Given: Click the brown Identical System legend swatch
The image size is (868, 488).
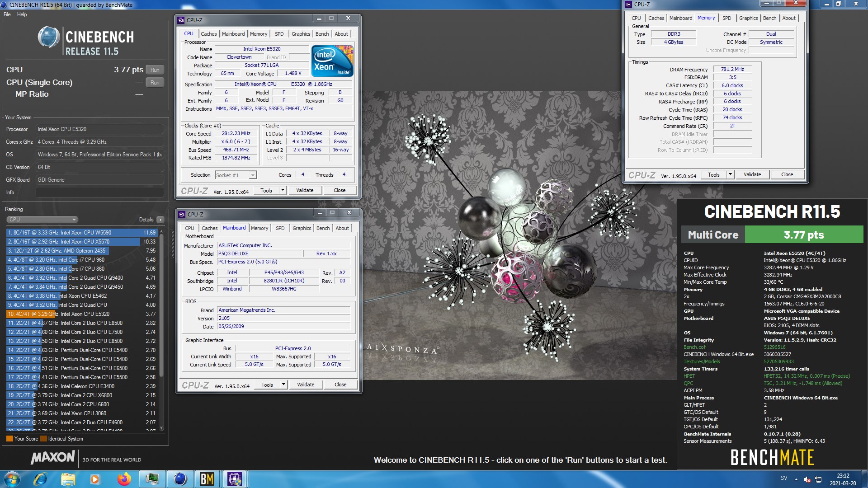Looking at the screenshot, I should (43, 439).
